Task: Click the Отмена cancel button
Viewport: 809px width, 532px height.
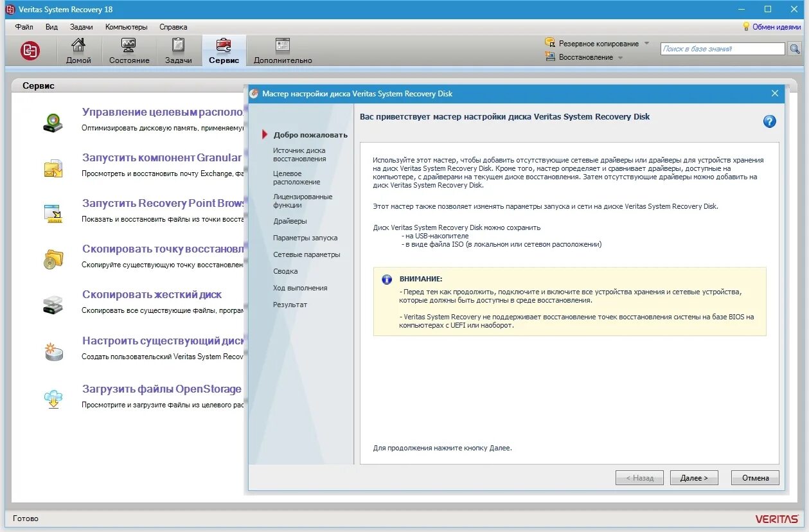Action: tap(755, 477)
